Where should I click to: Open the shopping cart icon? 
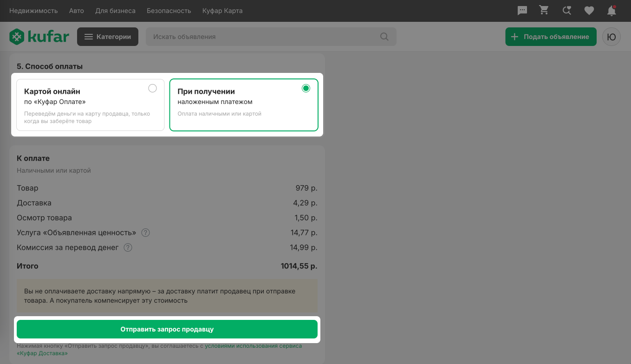tap(544, 10)
